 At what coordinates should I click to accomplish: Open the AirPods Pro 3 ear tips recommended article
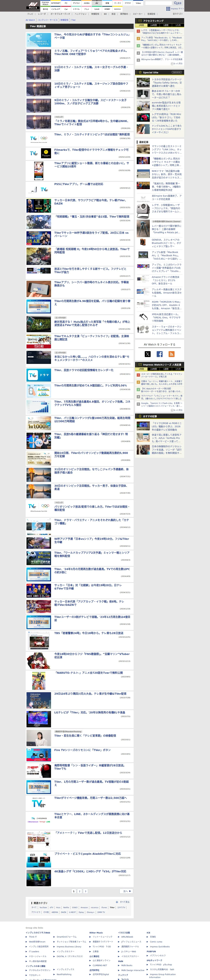(x=166, y=438)
